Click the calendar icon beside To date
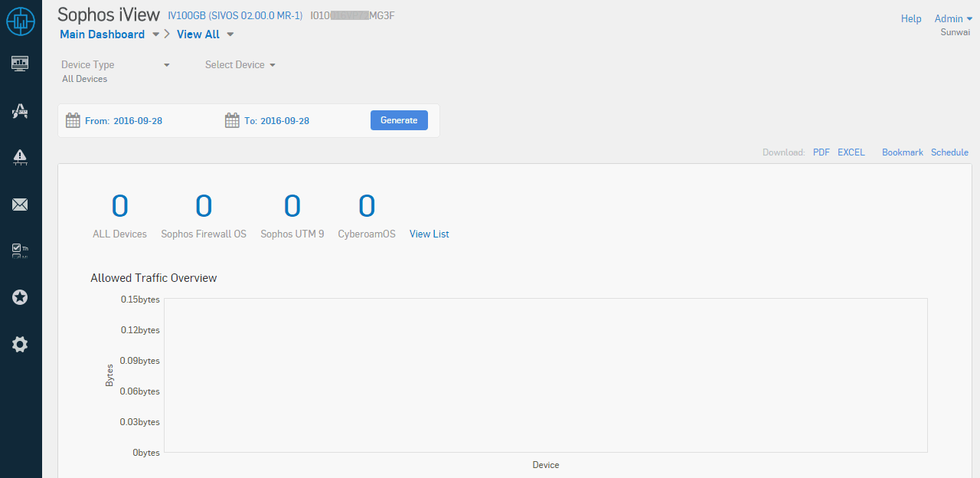Viewport: 980px width, 478px height. point(232,120)
